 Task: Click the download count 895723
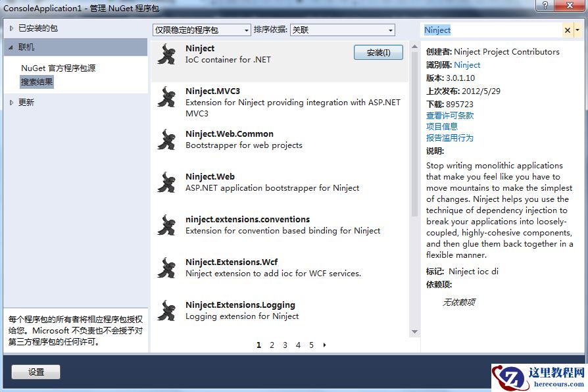pyautogui.click(x=460, y=105)
